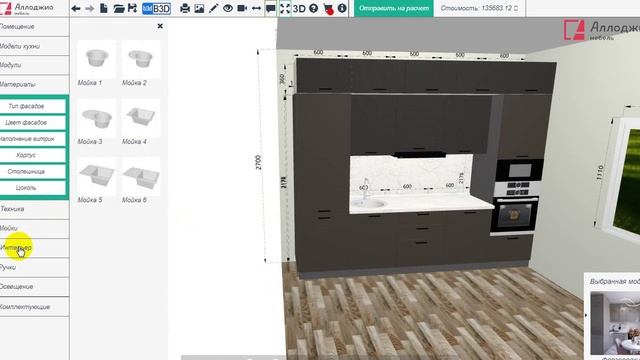Select sink thumbnail Мойка 6
The width and height of the screenshot is (640, 360).
[x=140, y=177]
